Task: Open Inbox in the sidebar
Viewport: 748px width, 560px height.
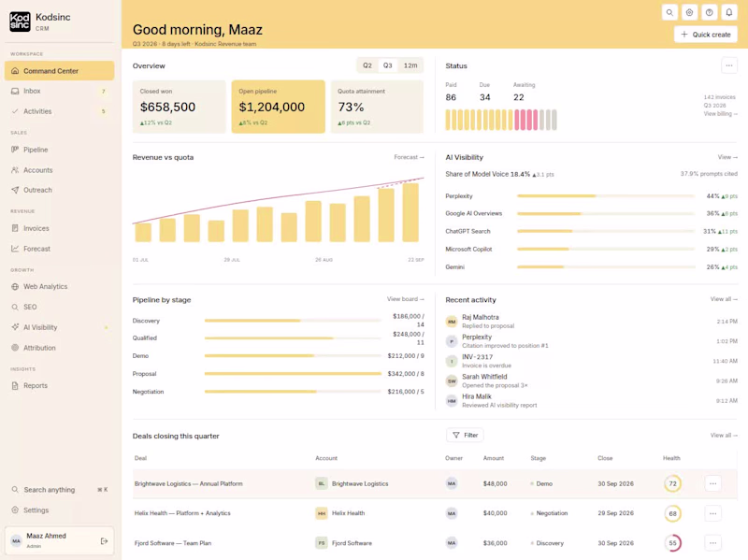Action: (59, 91)
